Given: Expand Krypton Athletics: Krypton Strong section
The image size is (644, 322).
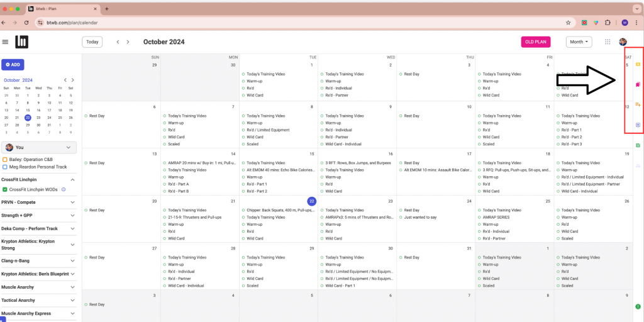Looking at the screenshot, I should (73, 245).
